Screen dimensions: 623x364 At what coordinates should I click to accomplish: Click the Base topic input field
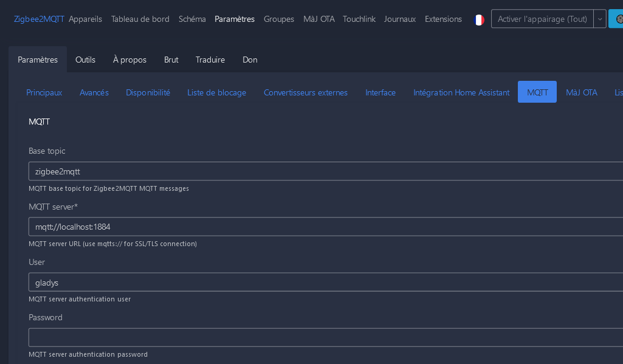pos(325,171)
